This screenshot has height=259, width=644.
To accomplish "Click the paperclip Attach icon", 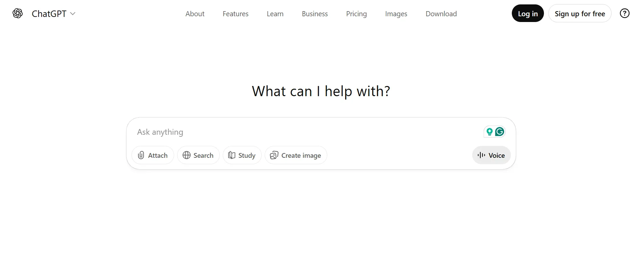I will tap(141, 155).
